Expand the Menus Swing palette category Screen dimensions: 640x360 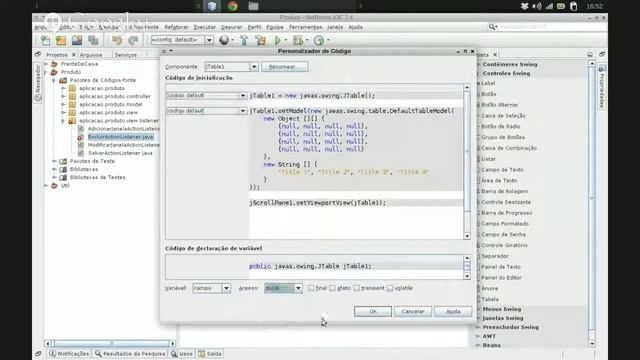pyautogui.click(x=478, y=309)
